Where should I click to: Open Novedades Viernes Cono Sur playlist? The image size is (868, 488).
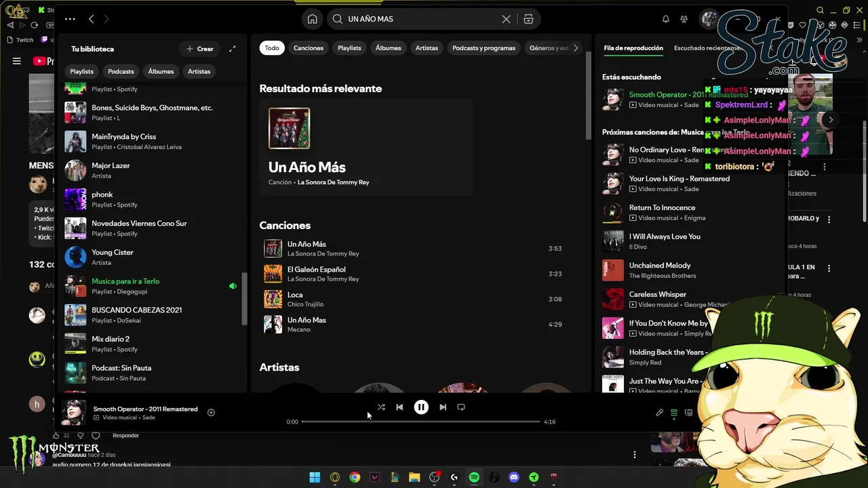coord(153,228)
